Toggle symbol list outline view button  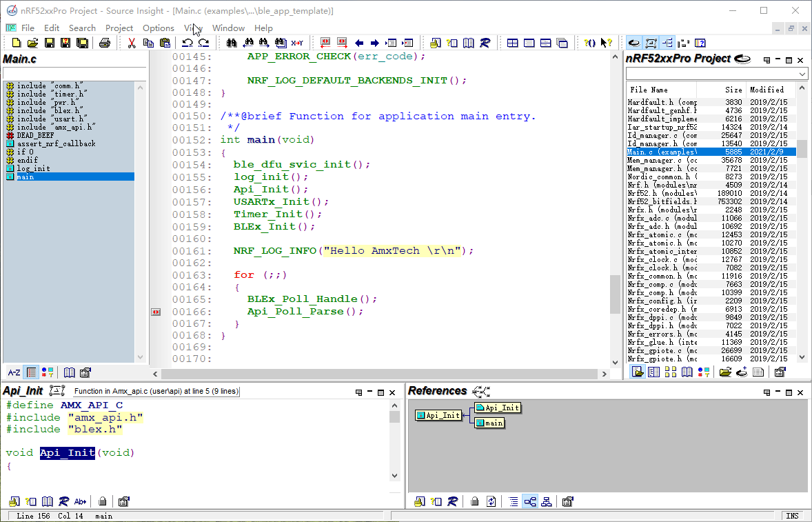(32, 372)
